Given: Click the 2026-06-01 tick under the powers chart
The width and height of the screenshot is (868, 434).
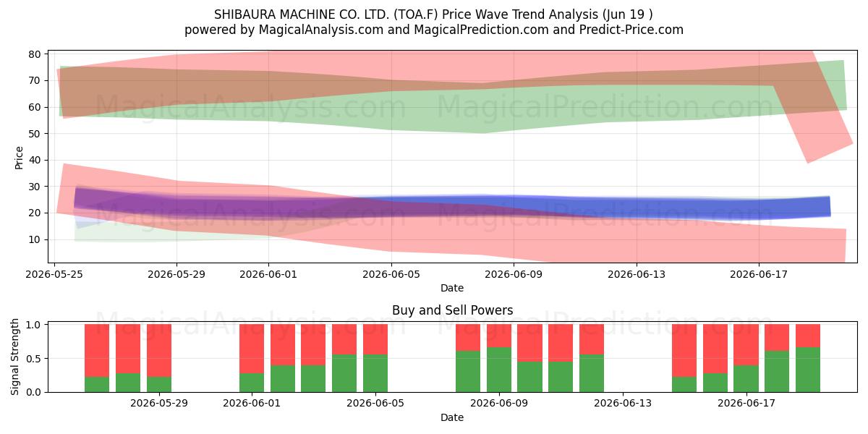Looking at the screenshot, I should (252, 403).
